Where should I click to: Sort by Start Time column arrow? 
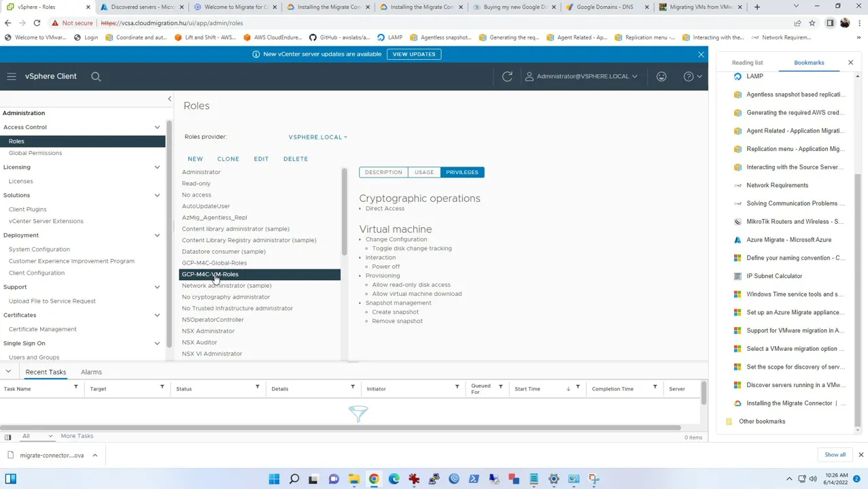(568, 389)
